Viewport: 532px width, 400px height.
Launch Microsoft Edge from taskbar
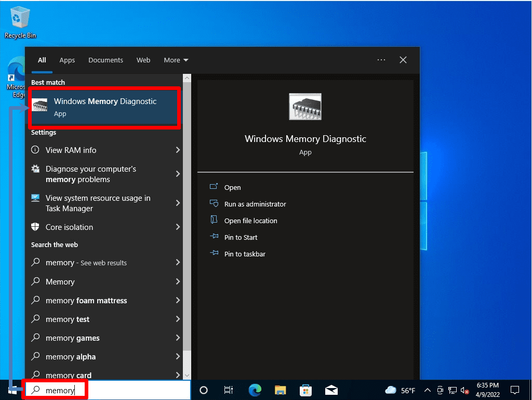coord(255,391)
